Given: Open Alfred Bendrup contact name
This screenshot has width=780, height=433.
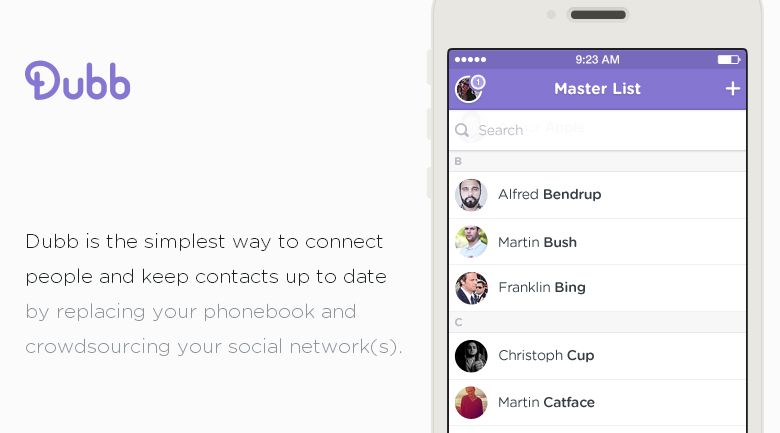Looking at the screenshot, I should coord(549,195).
